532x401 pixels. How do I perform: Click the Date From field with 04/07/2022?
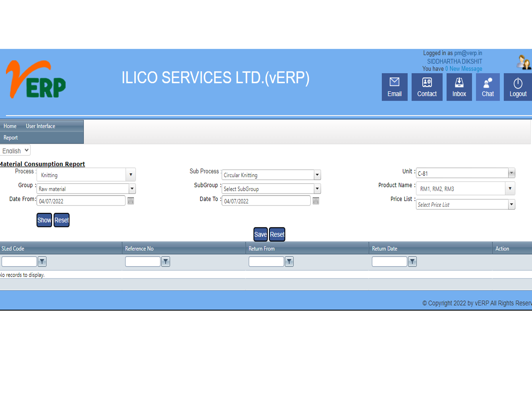pos(81,201)
